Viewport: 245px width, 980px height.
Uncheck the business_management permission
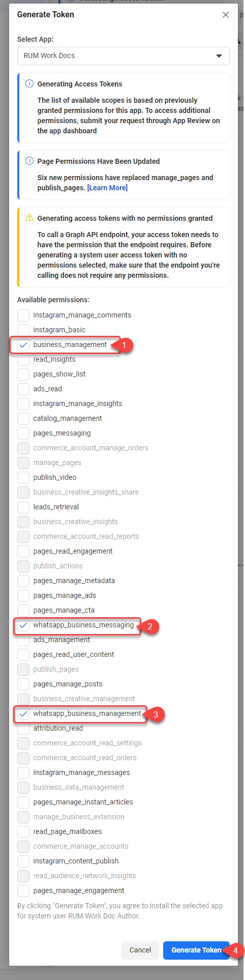click(x=23, y=344)
